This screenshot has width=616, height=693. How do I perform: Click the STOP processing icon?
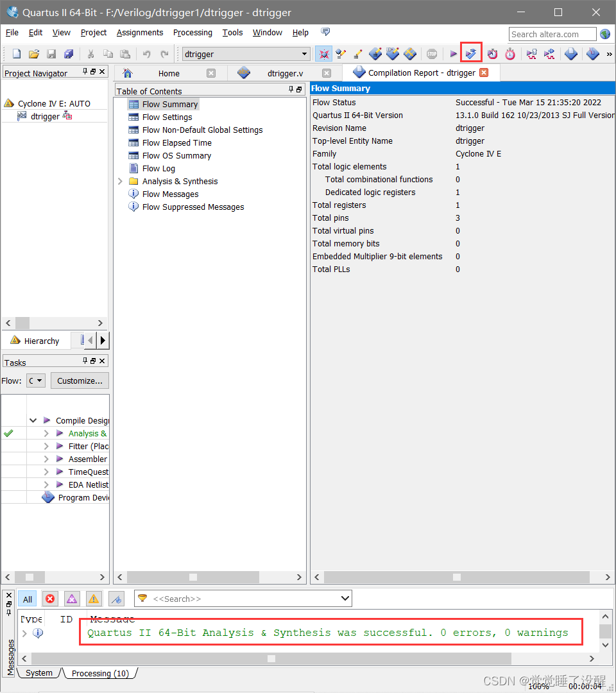pos(432,54)
